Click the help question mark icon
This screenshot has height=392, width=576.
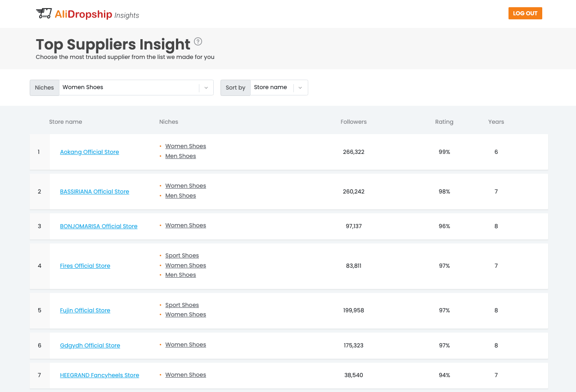(x=198, y=41)
